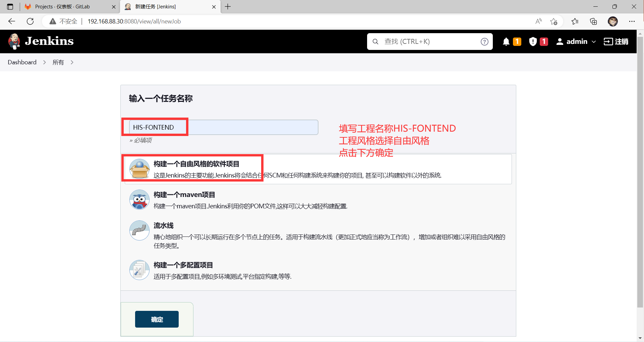Open the browser collections icon

click(593, 21)
